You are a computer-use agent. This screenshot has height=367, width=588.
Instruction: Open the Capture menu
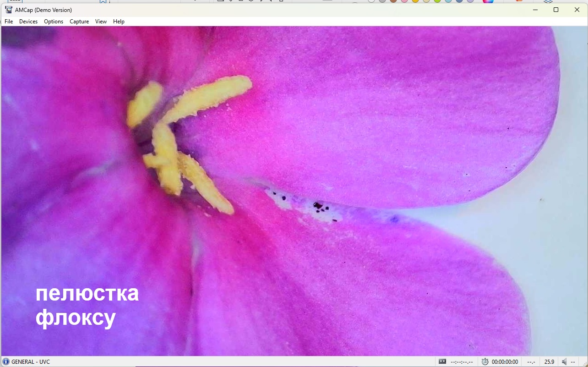click(79, 22)
